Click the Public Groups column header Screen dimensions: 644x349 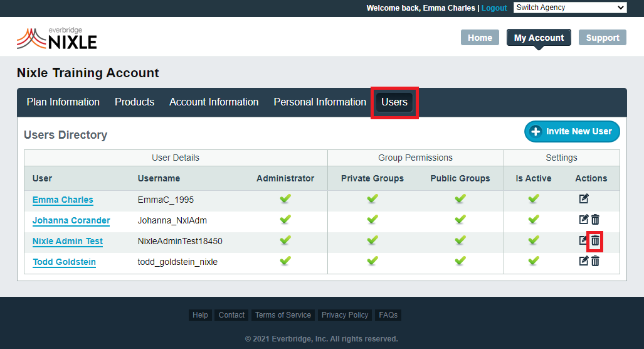point(460,178)
